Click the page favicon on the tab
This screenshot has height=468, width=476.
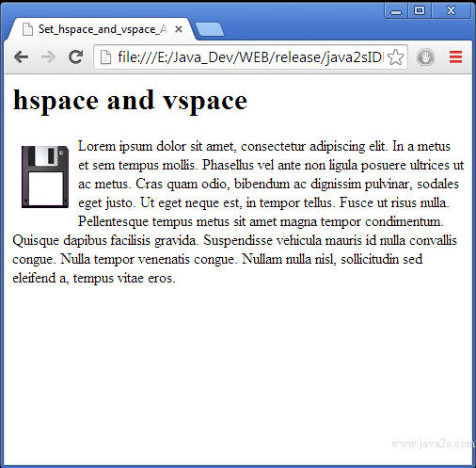tap(27, 29)
